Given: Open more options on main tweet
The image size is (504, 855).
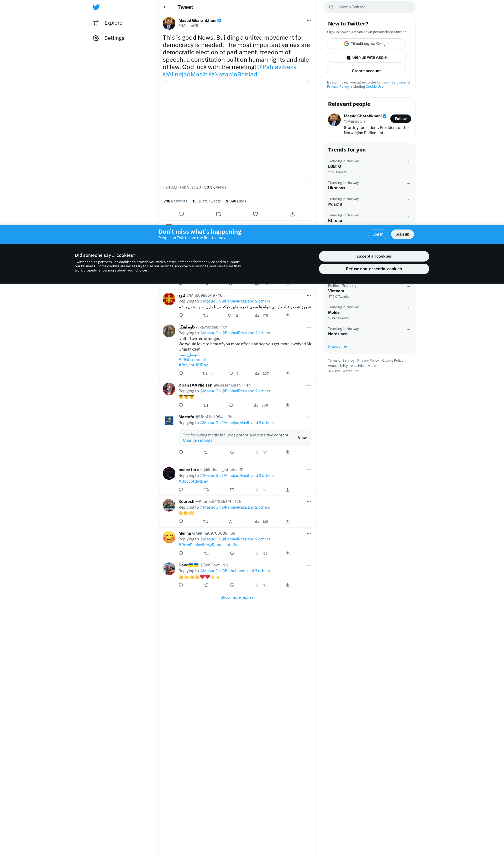Looking at the screenshot, I should (x=308, y=21).
